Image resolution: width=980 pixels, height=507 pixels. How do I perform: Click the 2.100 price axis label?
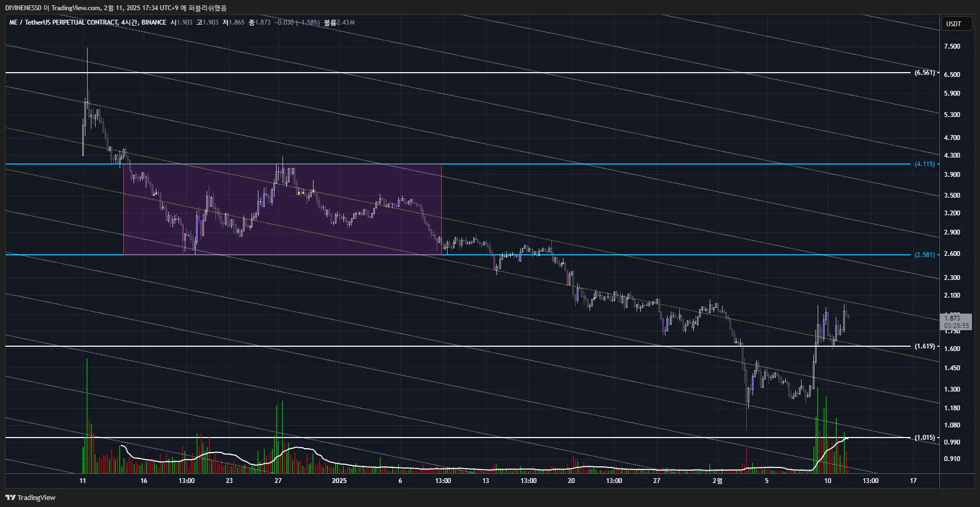(x=952, y=295)
